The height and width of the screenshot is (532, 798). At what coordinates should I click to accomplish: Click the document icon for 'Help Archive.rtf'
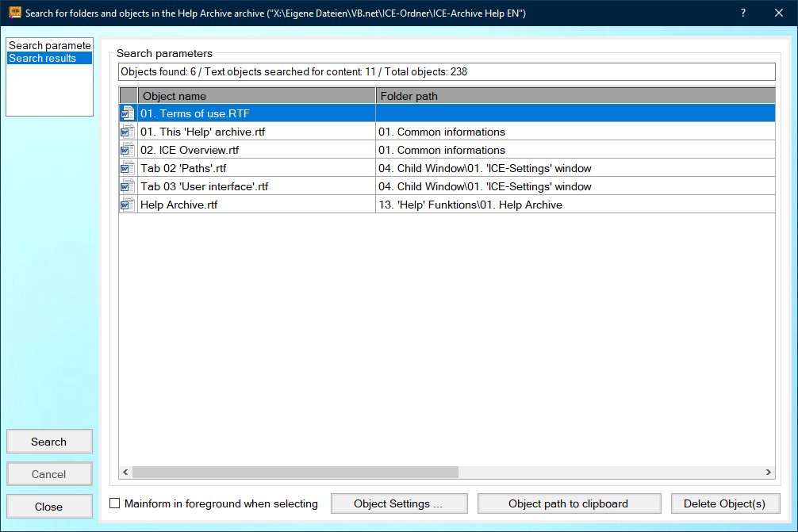[128, 205]
